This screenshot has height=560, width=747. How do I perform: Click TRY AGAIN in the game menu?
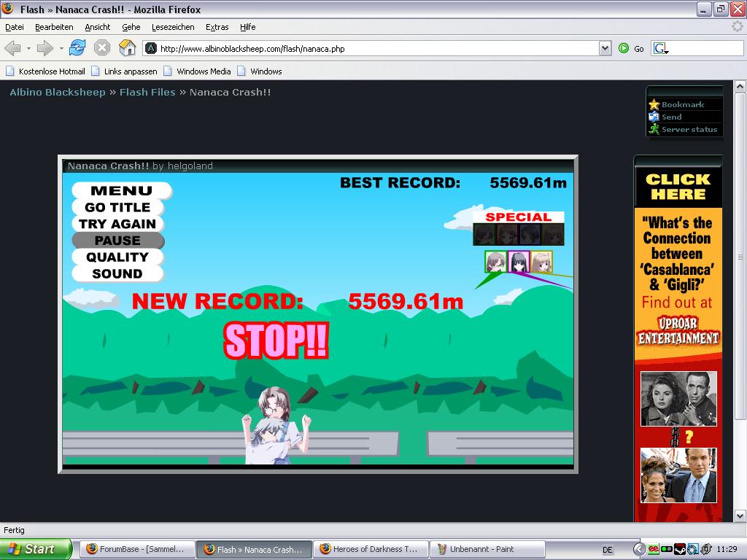point(117,224)
